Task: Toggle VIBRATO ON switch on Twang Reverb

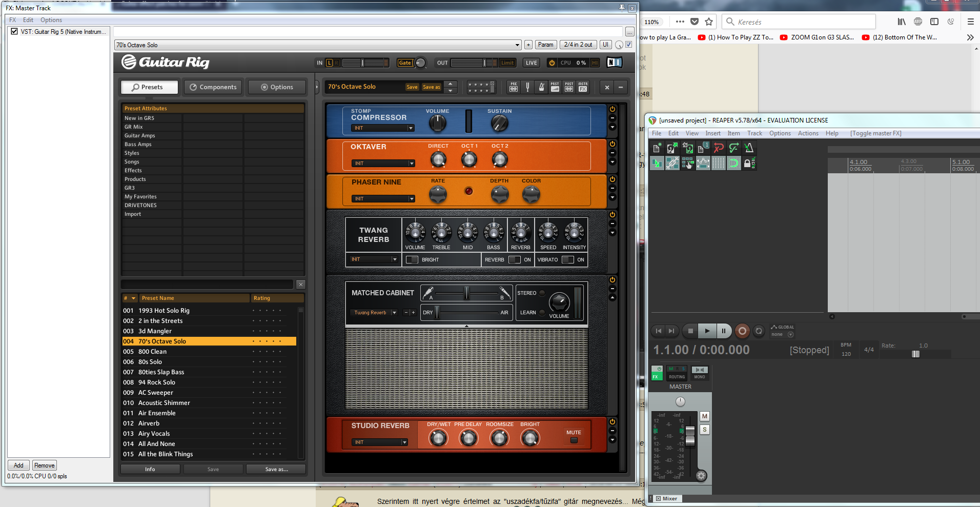Action: coord(568,260)
